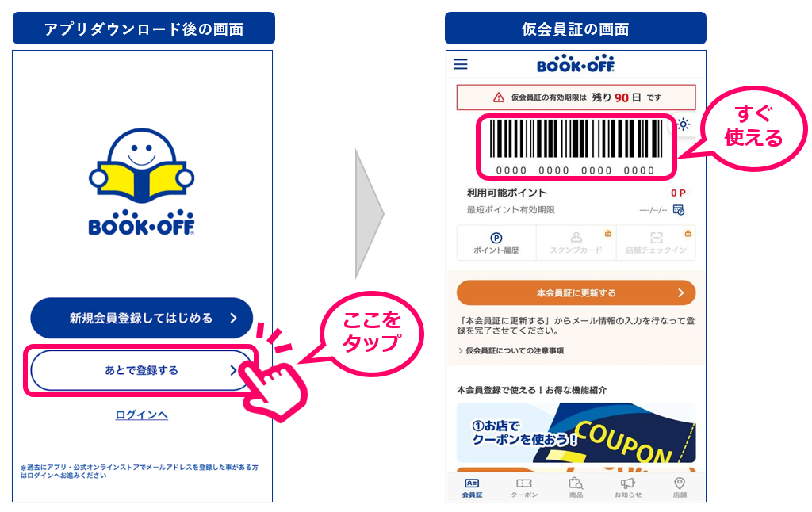Tap the membership barcode image
Screen dimensions: 812x512
click(576, 147)
